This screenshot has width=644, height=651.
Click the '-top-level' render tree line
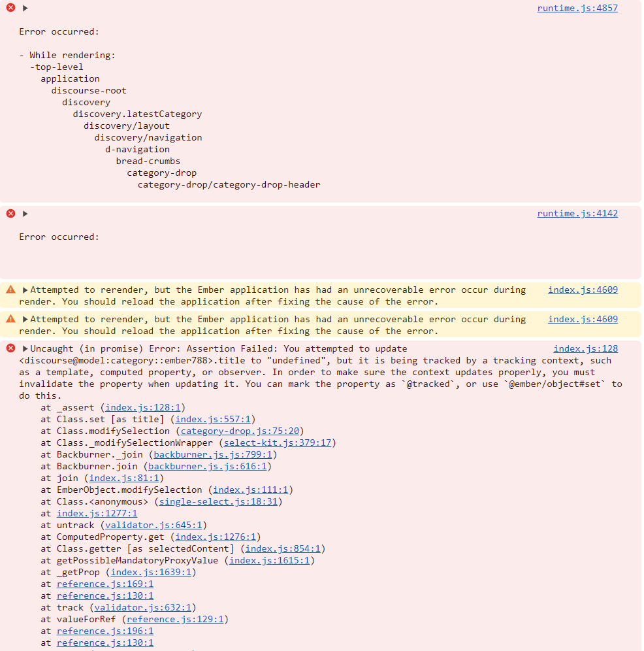point(56,67)
